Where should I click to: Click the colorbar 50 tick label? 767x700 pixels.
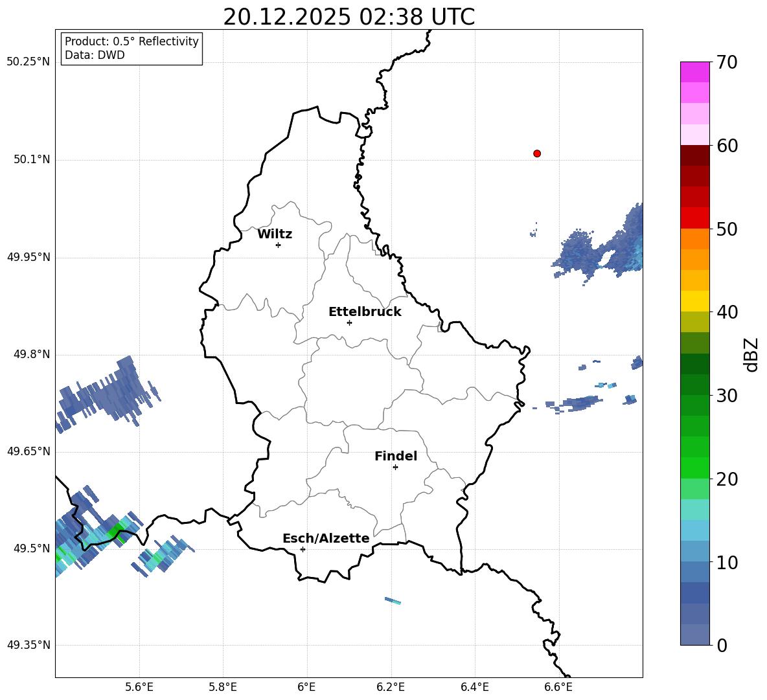tap(727, 229)
